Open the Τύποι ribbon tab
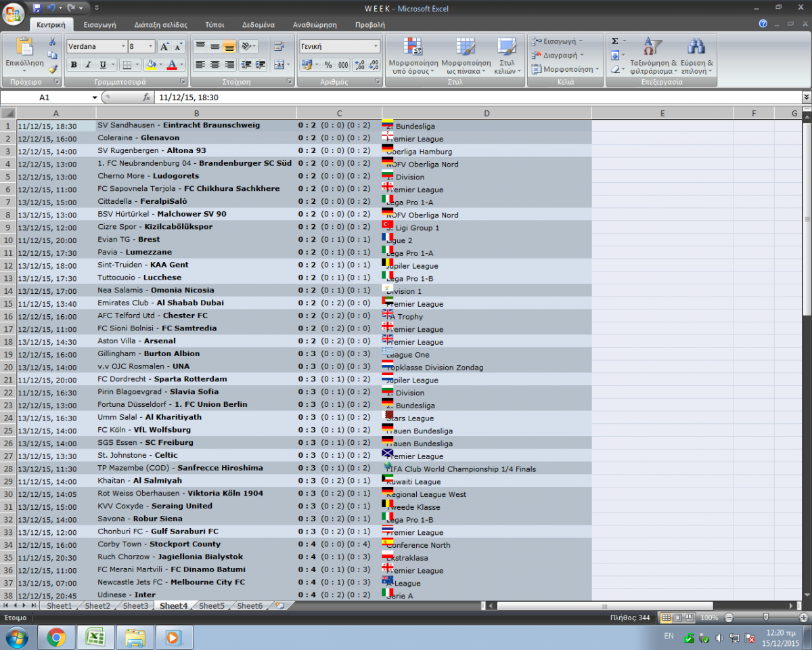This screenshot has width=812, height=650. (215, 24)
